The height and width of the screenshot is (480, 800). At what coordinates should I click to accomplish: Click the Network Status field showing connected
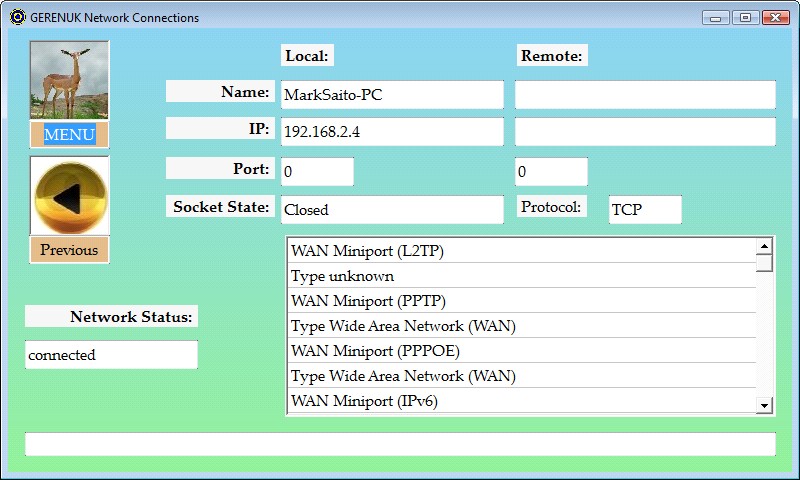[x=111, y=355]
